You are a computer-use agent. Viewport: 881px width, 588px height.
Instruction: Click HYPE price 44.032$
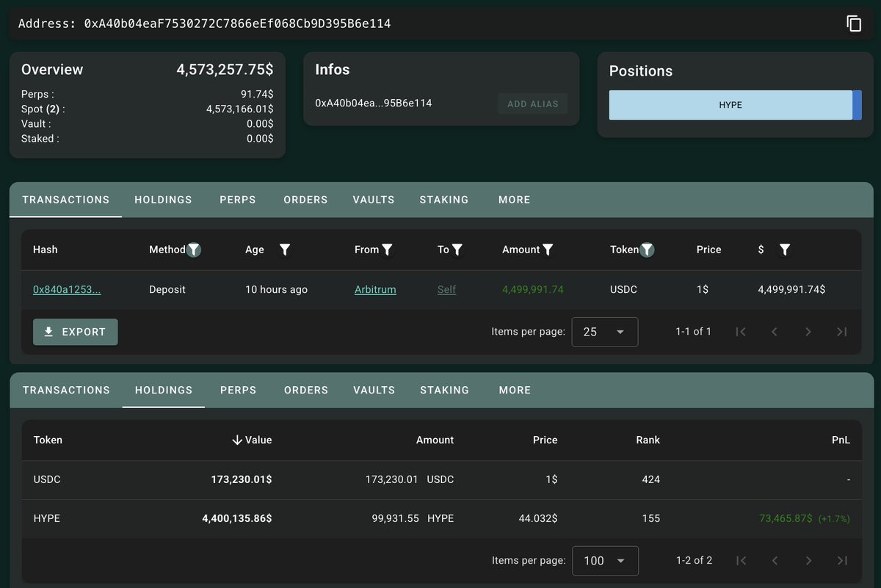pos(538,519)
